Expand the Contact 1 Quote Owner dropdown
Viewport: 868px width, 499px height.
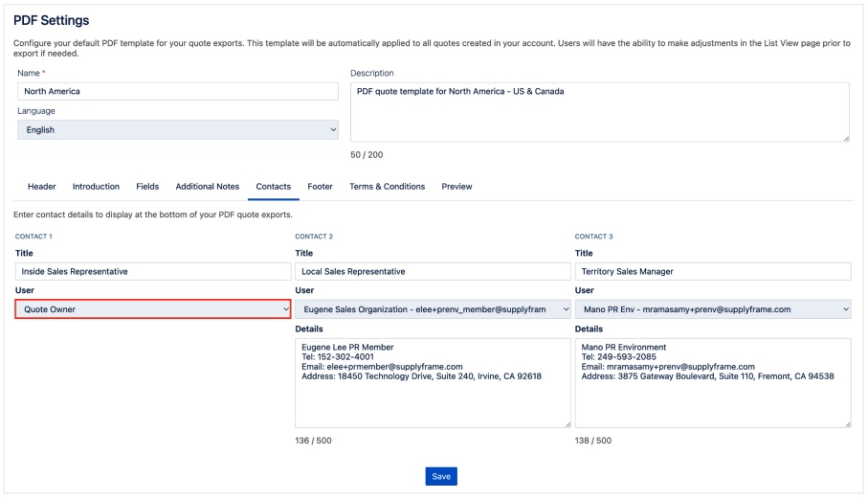153,309
